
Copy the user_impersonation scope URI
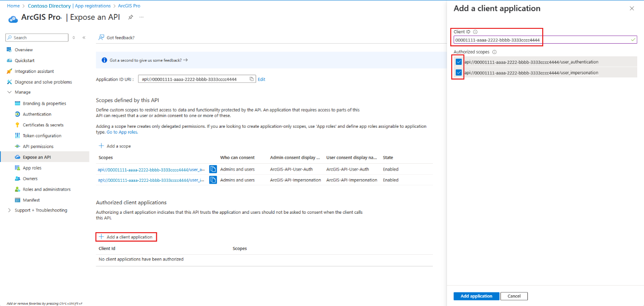click(x=213, y=180)
